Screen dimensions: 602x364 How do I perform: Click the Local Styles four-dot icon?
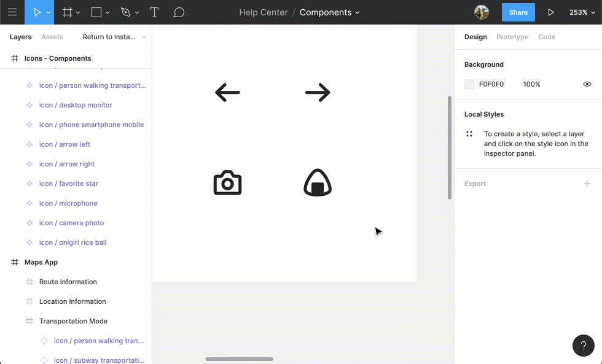[469, 134]
